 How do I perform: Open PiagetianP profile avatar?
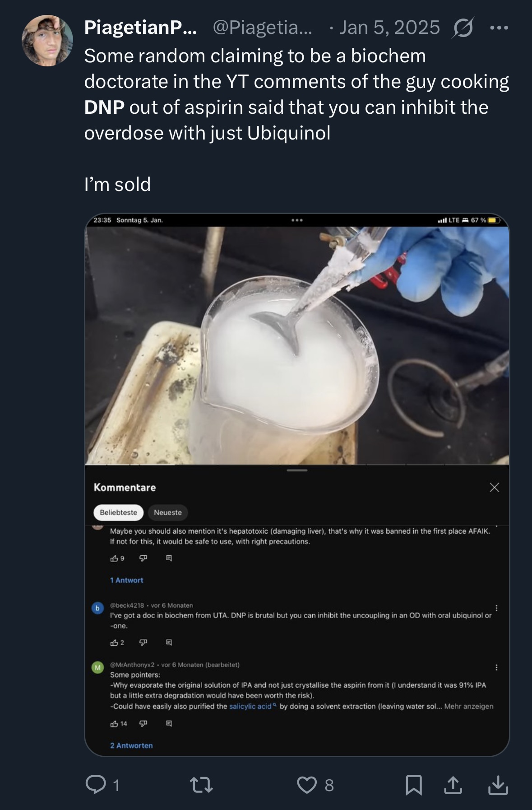(47, 41)
